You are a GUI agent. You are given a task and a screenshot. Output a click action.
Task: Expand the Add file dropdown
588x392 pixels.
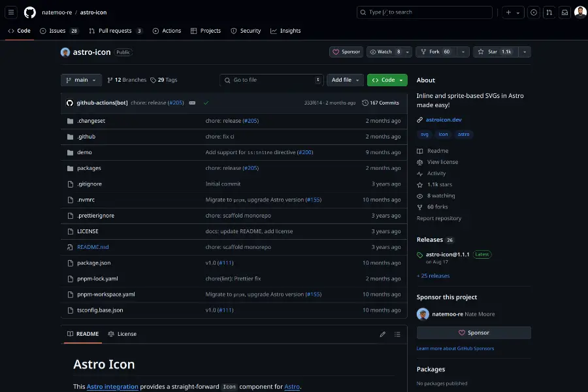click(x=345, y=80)
